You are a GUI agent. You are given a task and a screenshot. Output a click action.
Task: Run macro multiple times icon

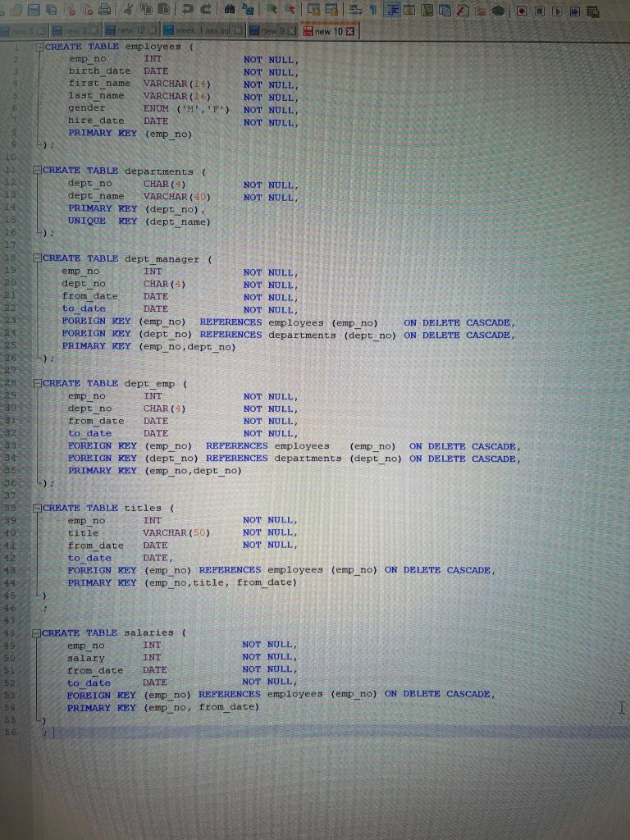[575, 11]
